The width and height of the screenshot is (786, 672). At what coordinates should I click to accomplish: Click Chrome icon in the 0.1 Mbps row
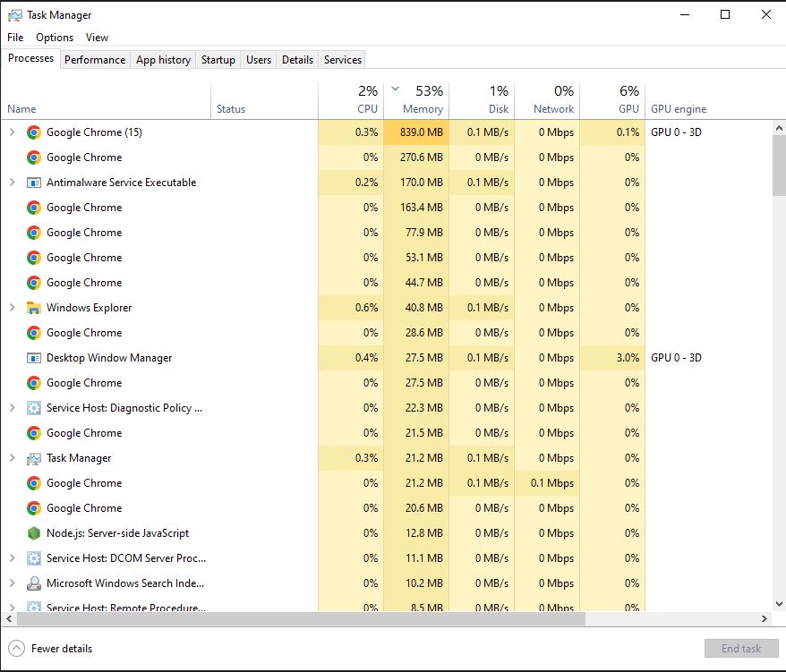[34, 483]
